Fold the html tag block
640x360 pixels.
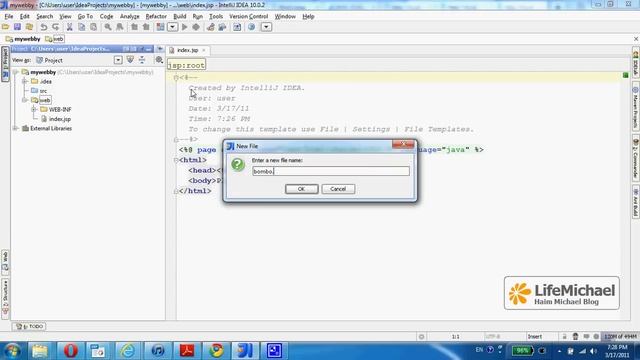176,160
